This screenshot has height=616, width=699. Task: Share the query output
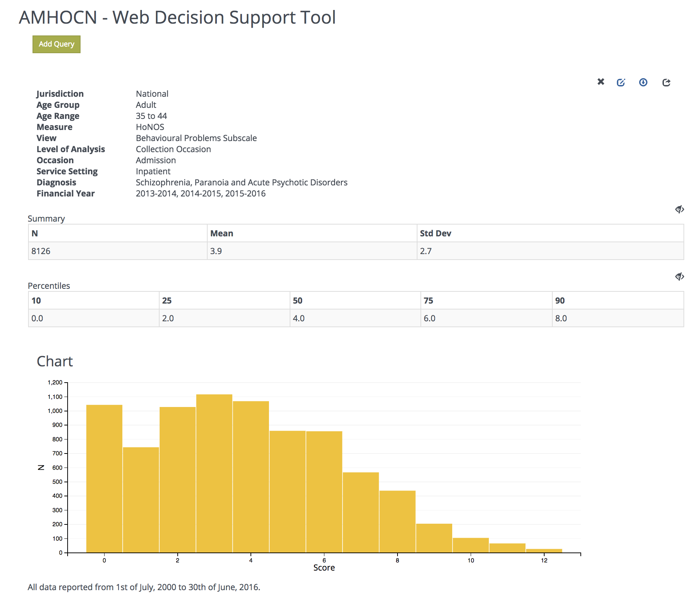[x=667, y=82]
